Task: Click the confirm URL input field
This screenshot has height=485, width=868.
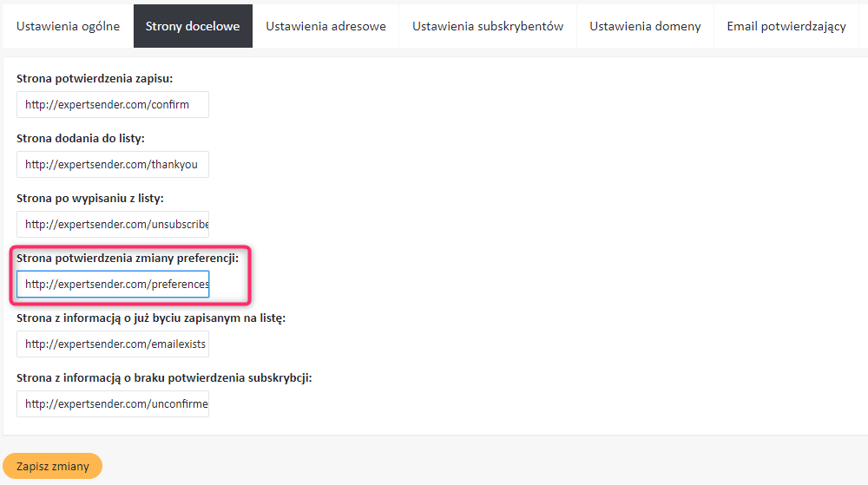Action: pos(113,105)
